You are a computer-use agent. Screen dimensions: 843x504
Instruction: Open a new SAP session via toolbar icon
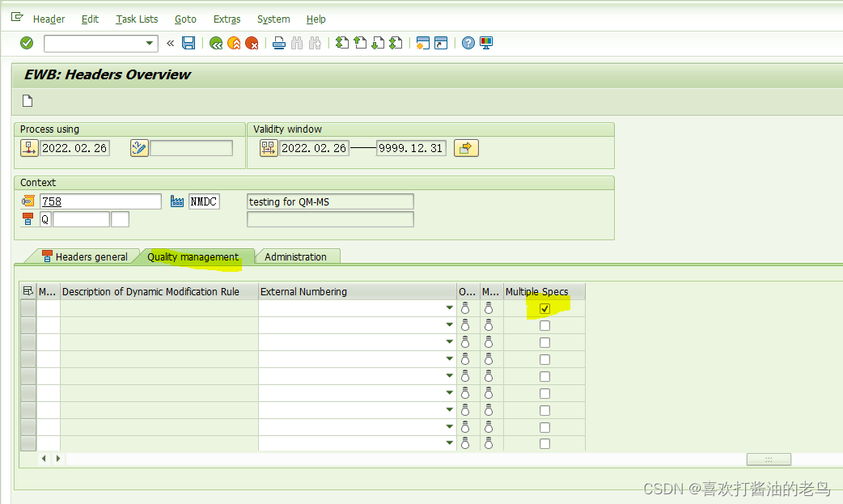pyautogui.click(x=423, y=43)
